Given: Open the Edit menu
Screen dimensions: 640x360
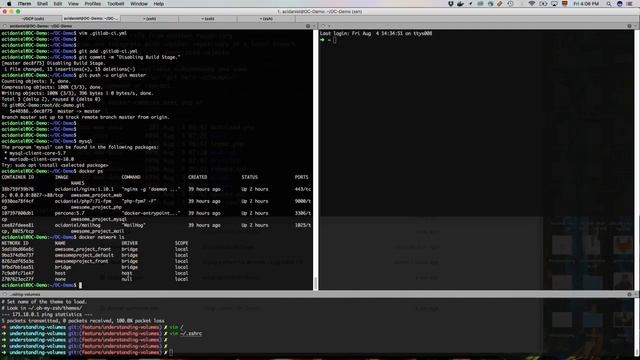Looking at the screenshot, I should click(58, 4).
